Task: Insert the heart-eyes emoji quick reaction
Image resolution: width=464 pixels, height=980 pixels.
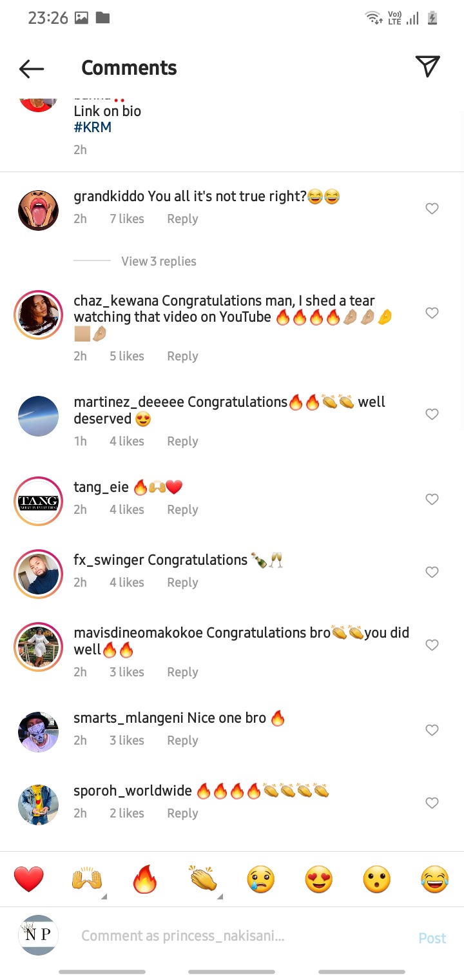Action: pyautogui.click(x=319, y=879)
